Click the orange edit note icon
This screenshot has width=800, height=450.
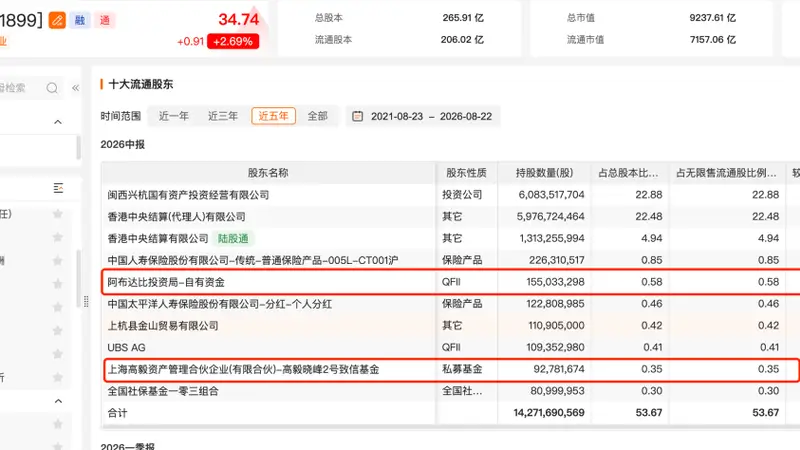click(57, 20)
